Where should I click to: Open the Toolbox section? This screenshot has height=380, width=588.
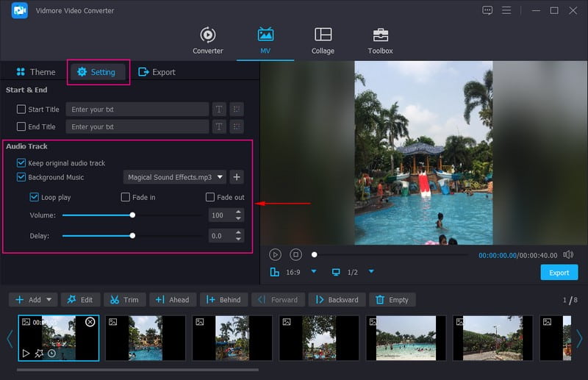pyautogui.click(x=380, y=41)
